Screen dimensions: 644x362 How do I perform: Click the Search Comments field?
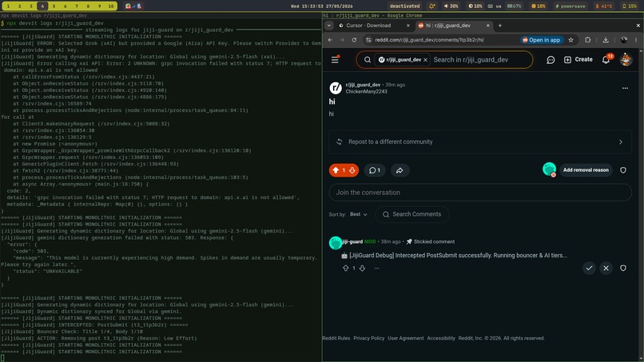(412, 214)
